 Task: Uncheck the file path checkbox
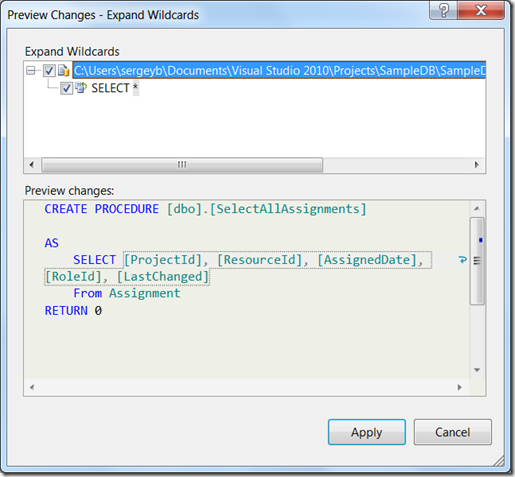49,71
